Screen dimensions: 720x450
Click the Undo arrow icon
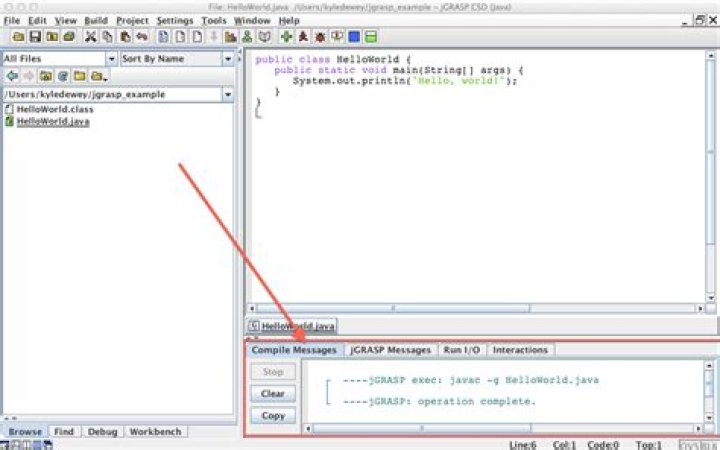click(141, 36)
